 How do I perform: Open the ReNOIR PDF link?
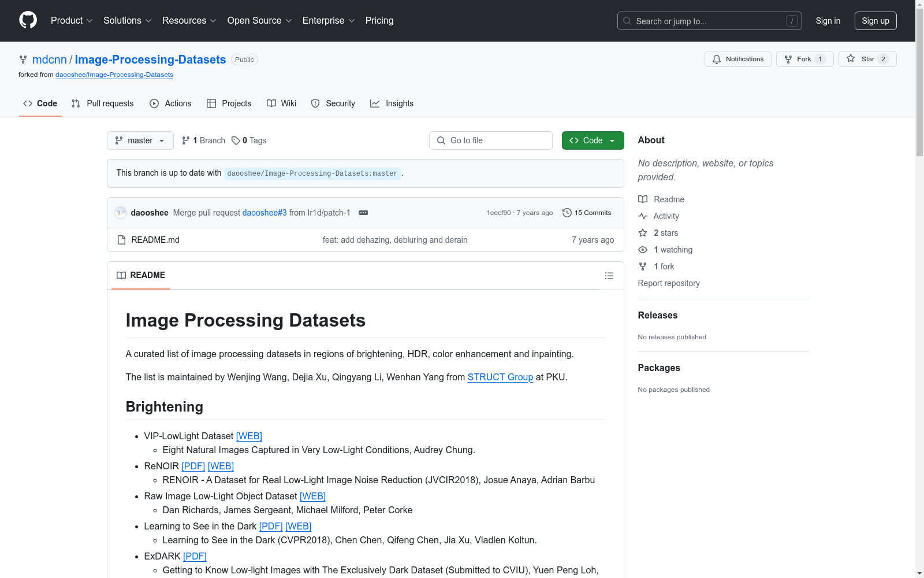pyautogui.click(x=193, y=466)
